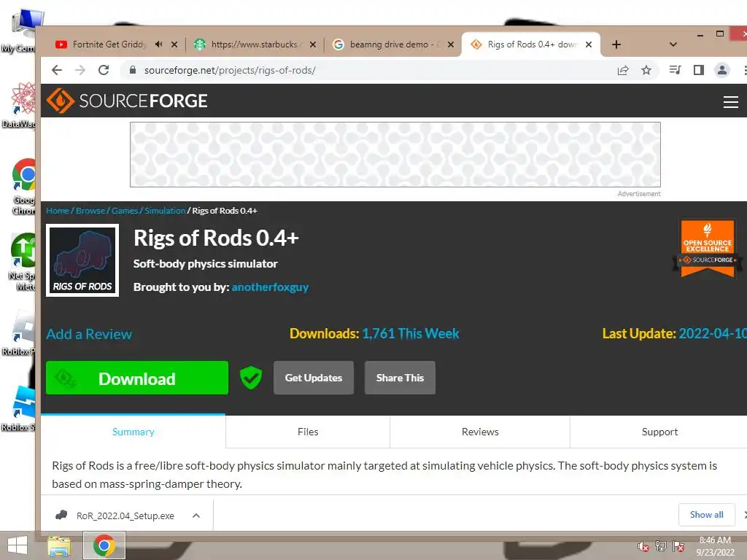Click the green Download button
This screenshot has width=747, height=560.
[x=137, y=378]
